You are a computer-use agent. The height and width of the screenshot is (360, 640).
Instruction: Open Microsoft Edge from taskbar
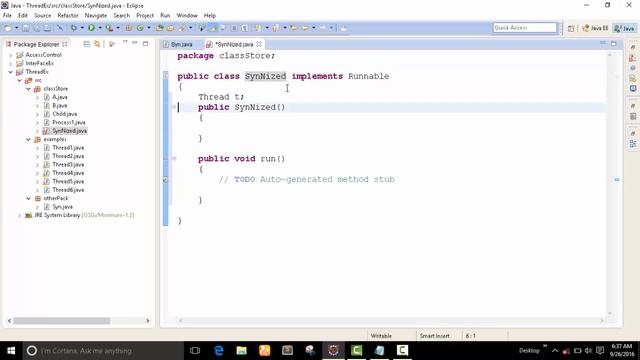219,350
